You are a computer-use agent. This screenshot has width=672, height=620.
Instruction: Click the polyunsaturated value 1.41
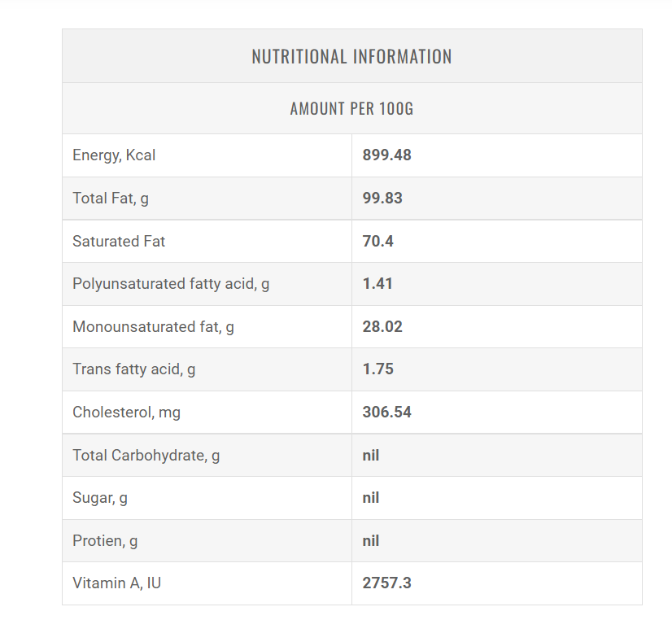[x=377, y=284]
